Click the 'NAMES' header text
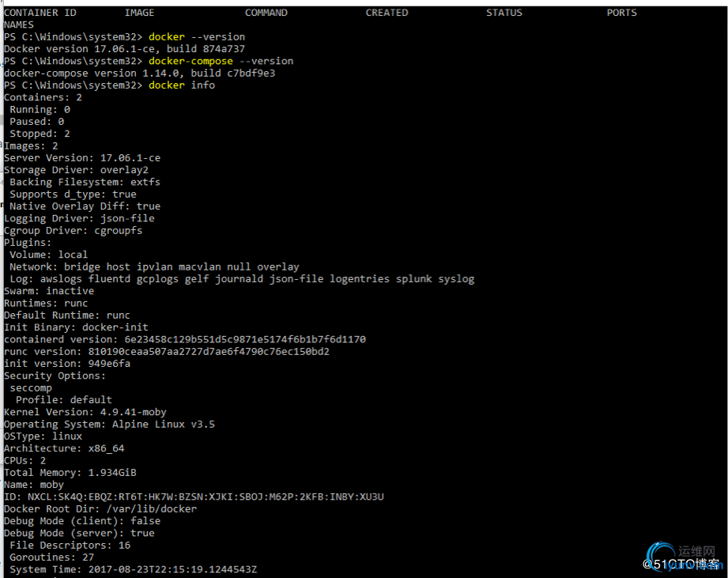The height and width of the screenshot is (578, 728). pyautogui.click(x=18, y=25)
